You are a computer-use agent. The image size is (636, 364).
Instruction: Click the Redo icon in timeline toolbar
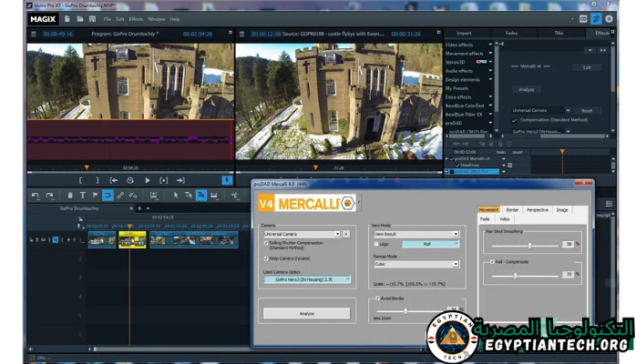click(49, 195)
